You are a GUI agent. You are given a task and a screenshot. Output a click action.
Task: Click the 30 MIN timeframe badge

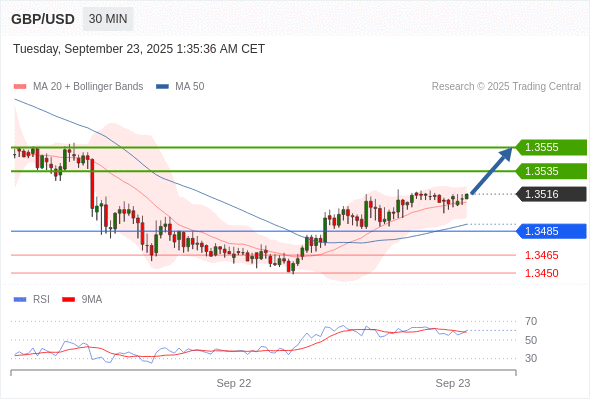(108, 19)
